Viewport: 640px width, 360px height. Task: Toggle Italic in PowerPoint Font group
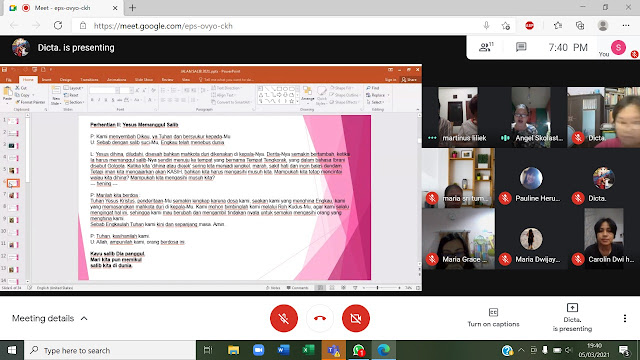pyautogui.click(x=99, y=100)
